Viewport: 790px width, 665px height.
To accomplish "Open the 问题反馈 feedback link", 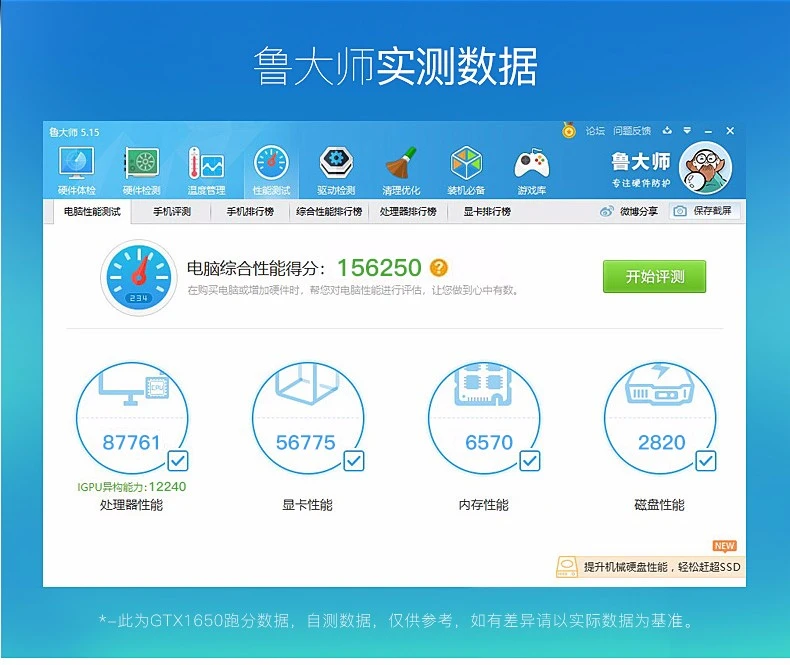I will click(x=632, y=131).
